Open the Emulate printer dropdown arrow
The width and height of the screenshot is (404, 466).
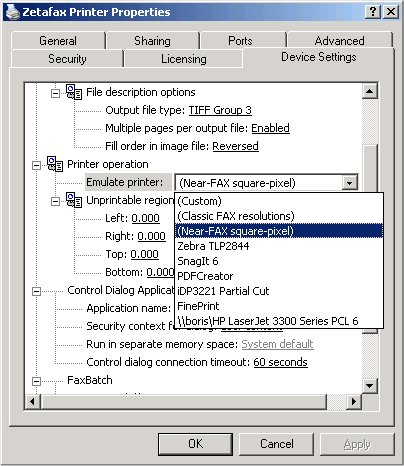(x=349, y=183)
